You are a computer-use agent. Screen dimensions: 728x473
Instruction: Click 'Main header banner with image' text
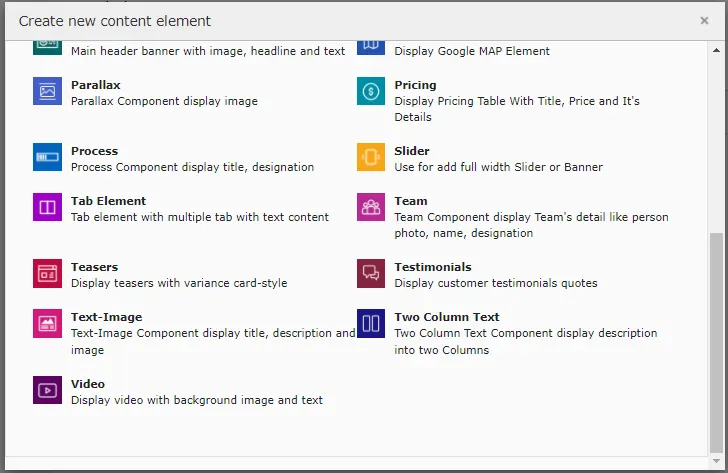pyautogui.click(x=208, y=51)
